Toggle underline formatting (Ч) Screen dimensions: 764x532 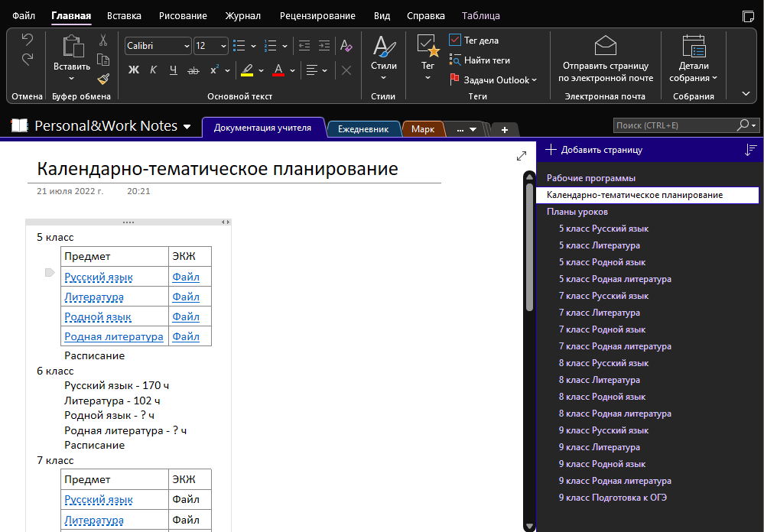[173, 70]
